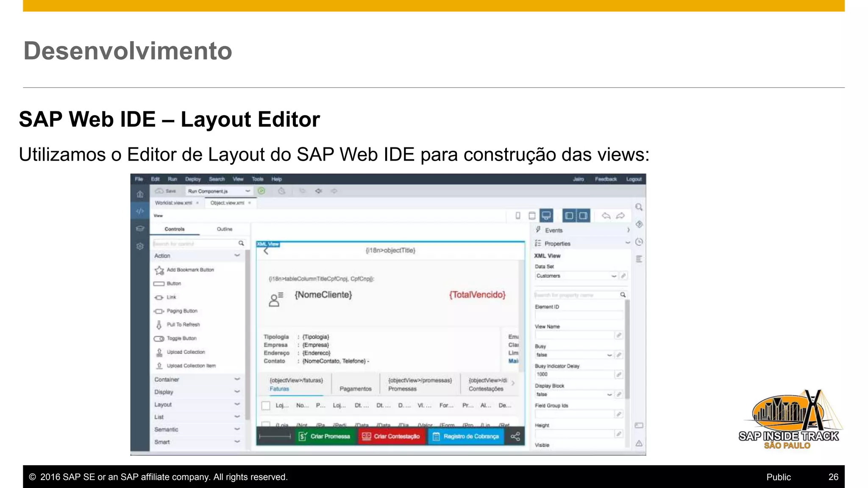Click the Redo arrow icon
Screen dimensions: 868x488
point(620,216)
